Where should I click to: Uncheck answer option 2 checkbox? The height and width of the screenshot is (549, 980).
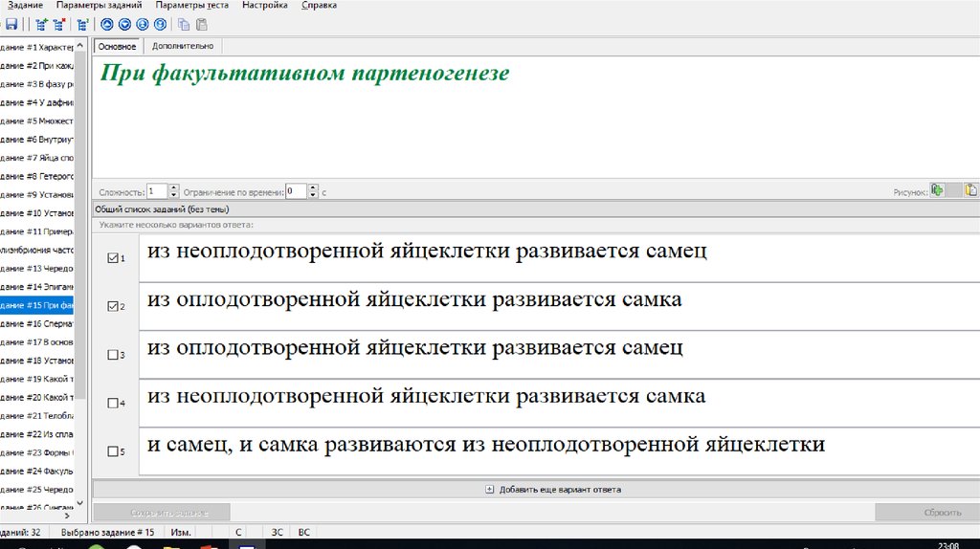(x=113, y=306)
